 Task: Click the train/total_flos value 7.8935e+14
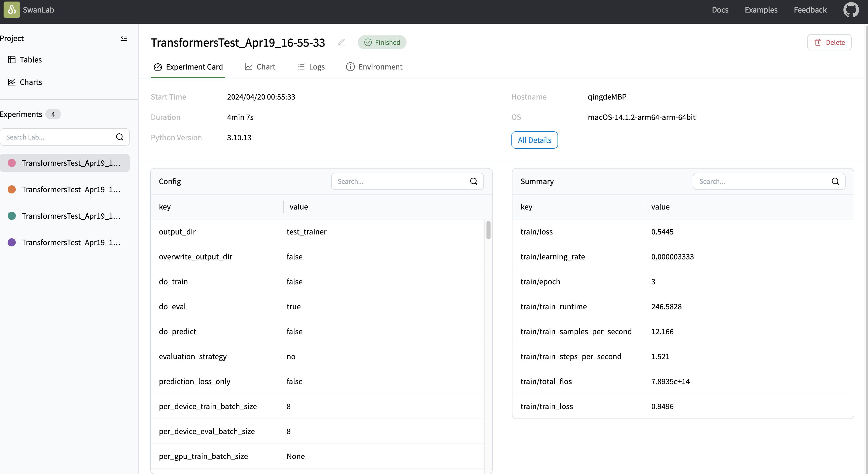[x=670, y=381]
